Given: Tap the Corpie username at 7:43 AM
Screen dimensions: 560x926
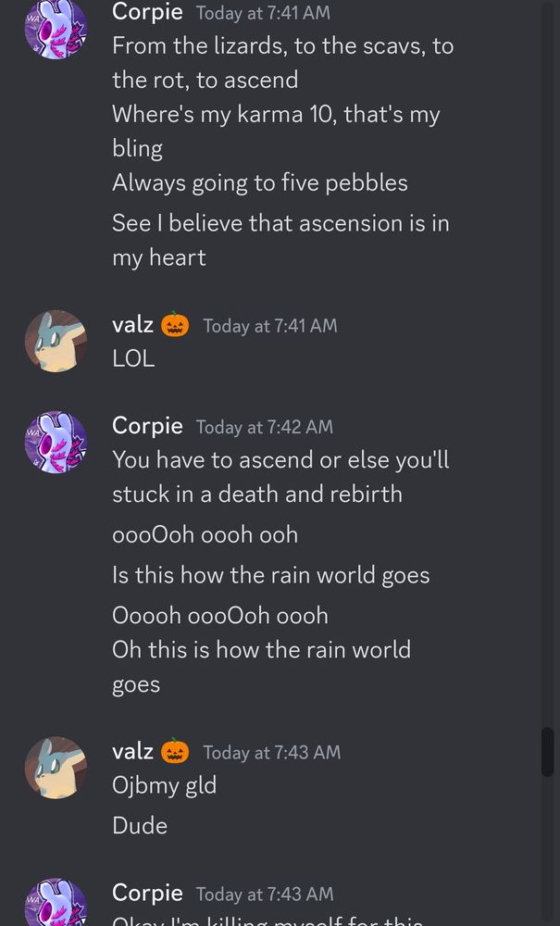Looking at the screenshot, I should pyautogui.click(x=147, y=893).
